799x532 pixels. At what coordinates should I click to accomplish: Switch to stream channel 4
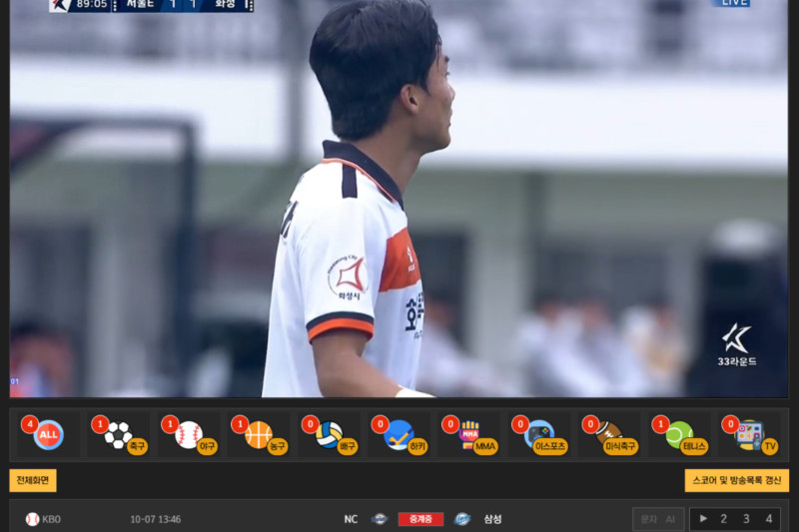pos(768,519)
